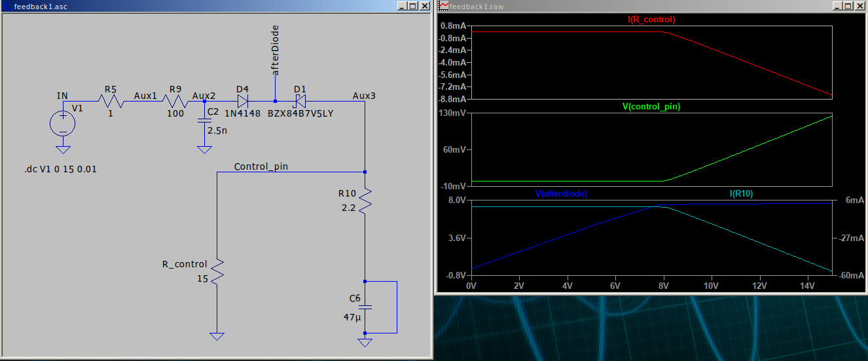868x361 pixels.
Task: Select the V(control_pin) trace label
Action: [651, 106]
